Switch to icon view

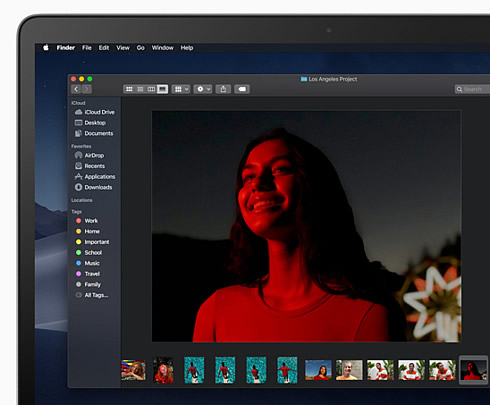(x=129, y=89)
